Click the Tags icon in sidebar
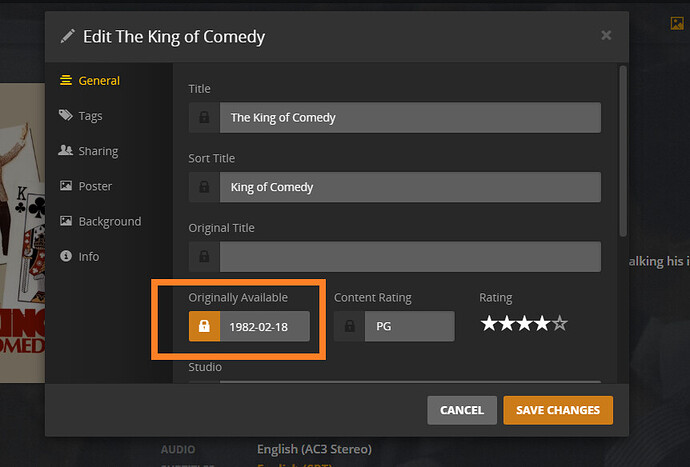 click(66, 116)
